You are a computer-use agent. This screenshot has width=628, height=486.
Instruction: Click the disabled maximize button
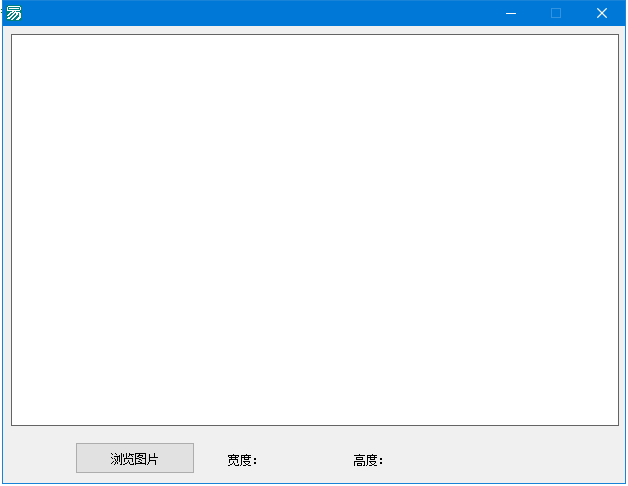[556, 13]
